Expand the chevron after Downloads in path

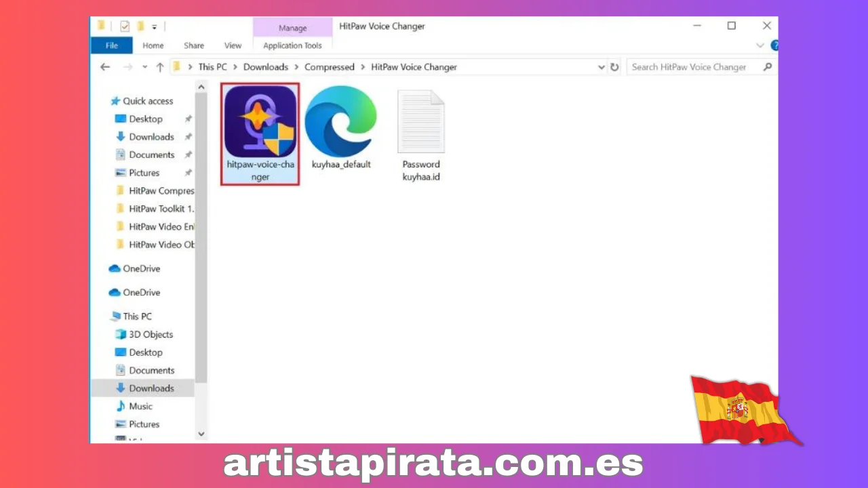tap(296, 67)
